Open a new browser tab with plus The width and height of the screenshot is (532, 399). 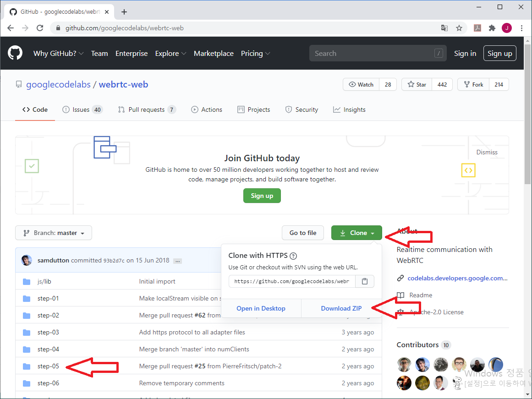coord(124,12)
